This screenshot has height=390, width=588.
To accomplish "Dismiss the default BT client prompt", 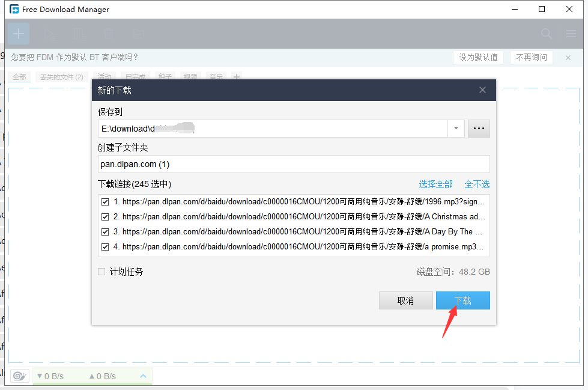I will point(568,58).
